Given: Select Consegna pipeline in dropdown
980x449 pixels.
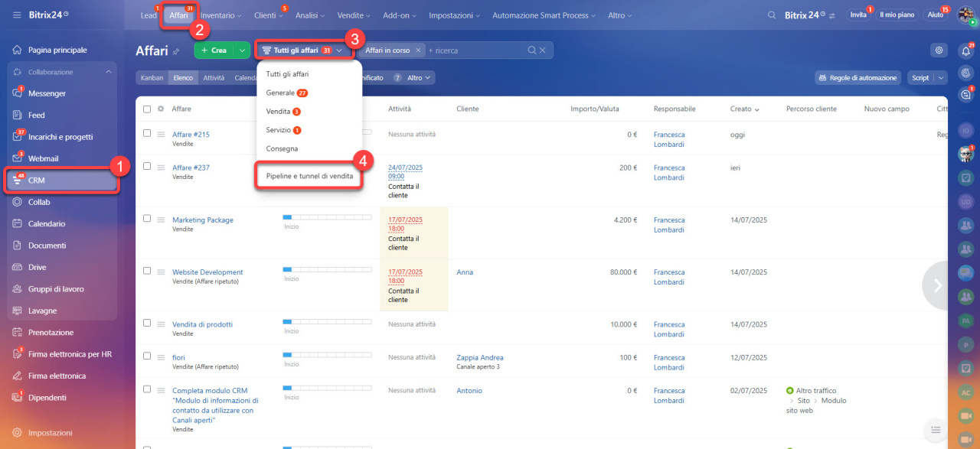Looking at the screenshot, I should [x=282, y=148].
